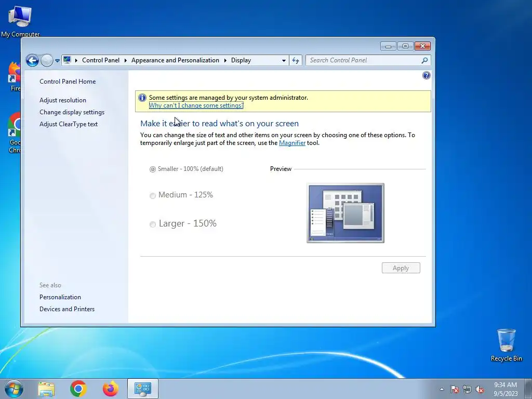Open Help with the question mark icon
The image size is (532, 399).
(426, 75)
